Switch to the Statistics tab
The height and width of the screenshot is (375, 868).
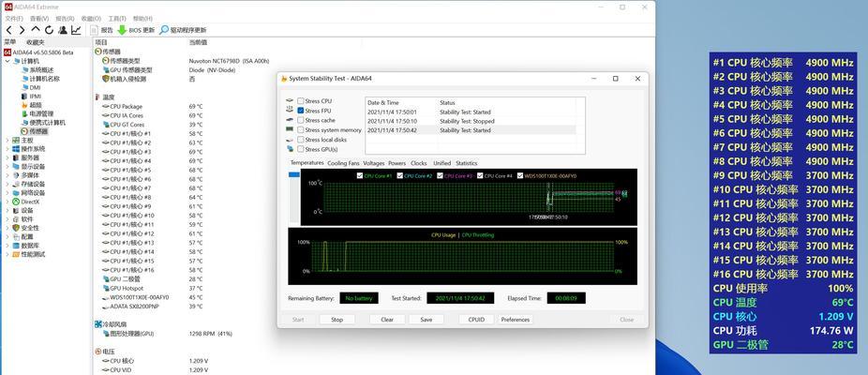[x=466, y=163]
